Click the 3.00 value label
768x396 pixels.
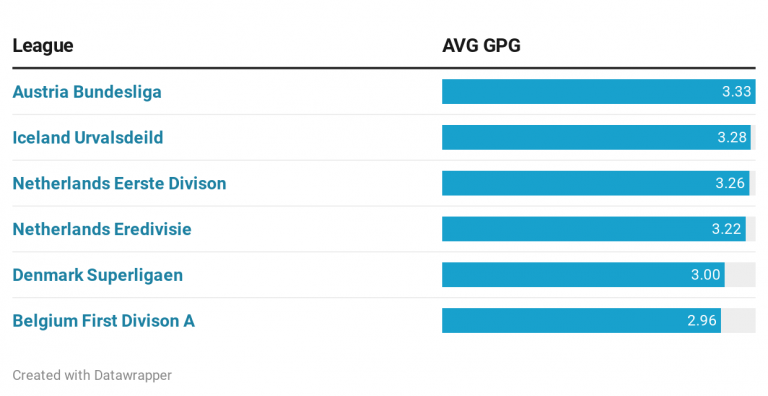pyautogui.click(x=705, y=275)
